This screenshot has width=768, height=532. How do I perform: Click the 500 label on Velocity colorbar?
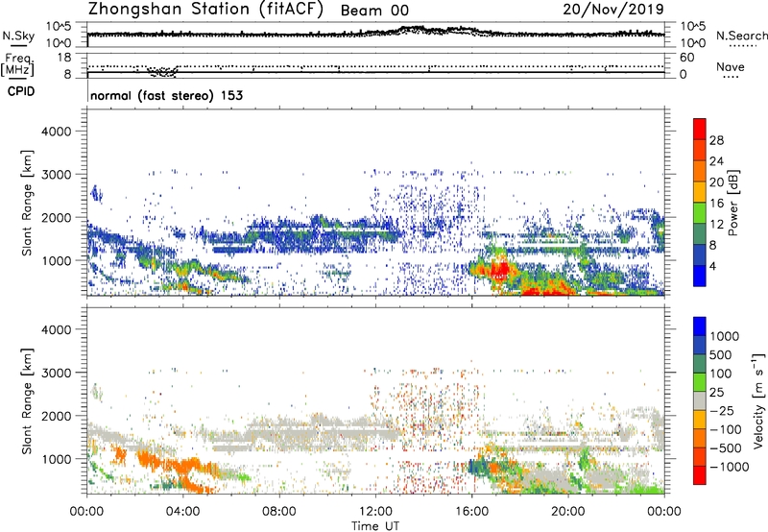721,355
